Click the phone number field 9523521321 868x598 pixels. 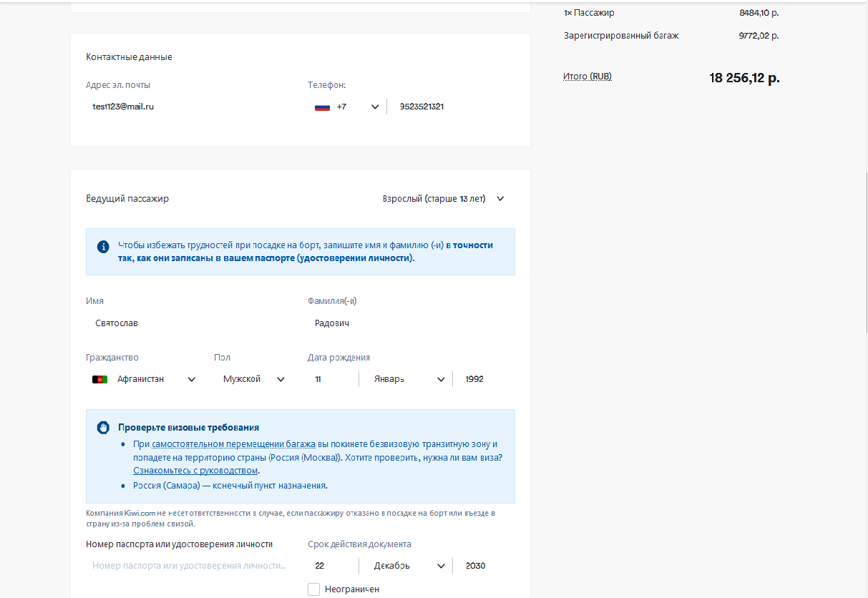point(451,107)
